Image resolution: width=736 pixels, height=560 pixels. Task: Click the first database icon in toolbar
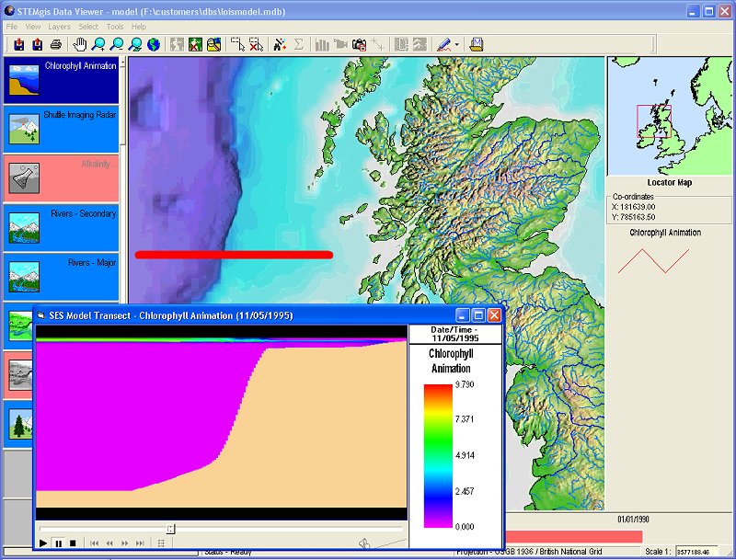tap(19, 44)
